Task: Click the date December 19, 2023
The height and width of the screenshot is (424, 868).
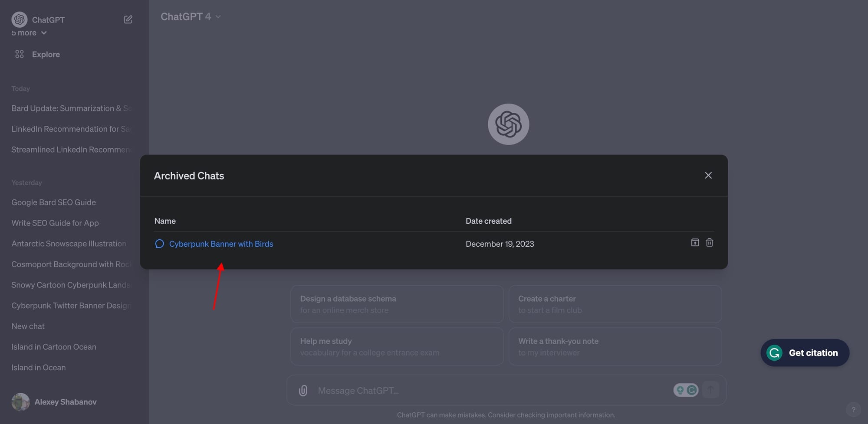Action: click(500, 244)
